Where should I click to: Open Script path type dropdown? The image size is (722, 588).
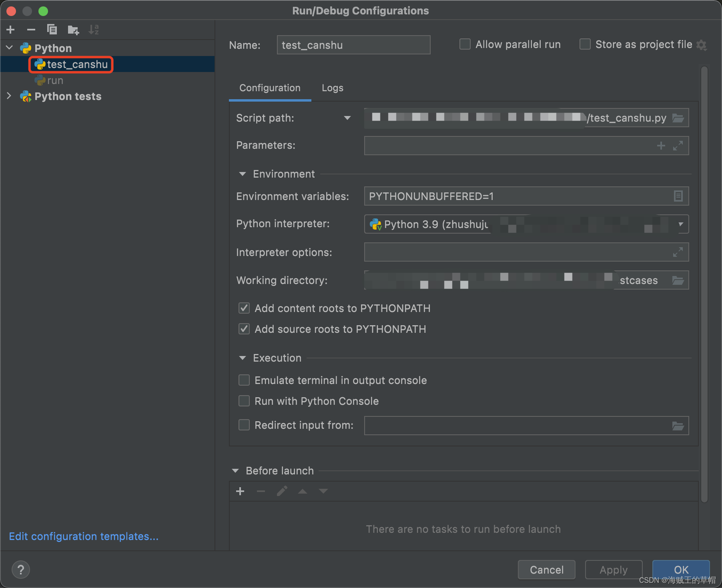347,118
